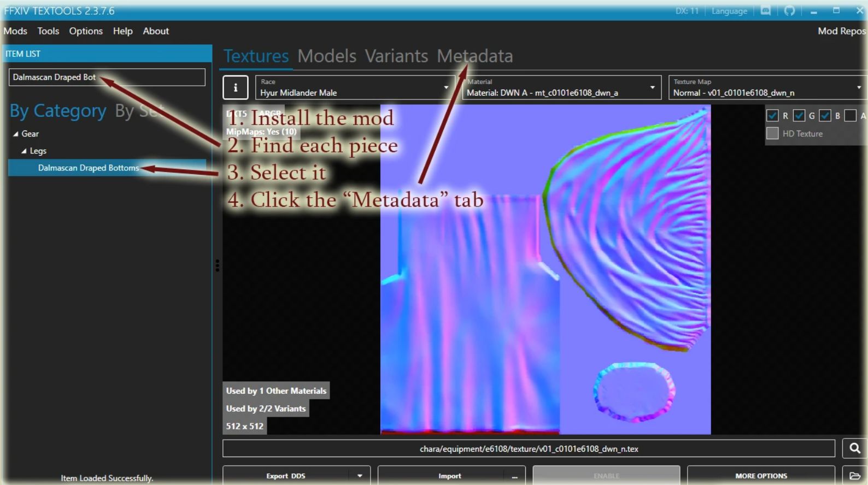The width and height of the screenshot is (868, 485).
Task: Click the normal map texture preview
Action: tap(546, 270)
